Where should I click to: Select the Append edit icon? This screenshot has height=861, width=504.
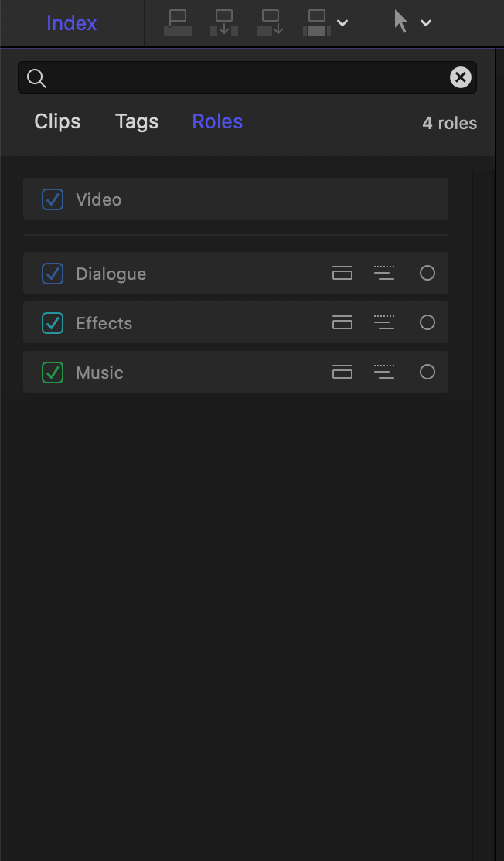(270, 22)
